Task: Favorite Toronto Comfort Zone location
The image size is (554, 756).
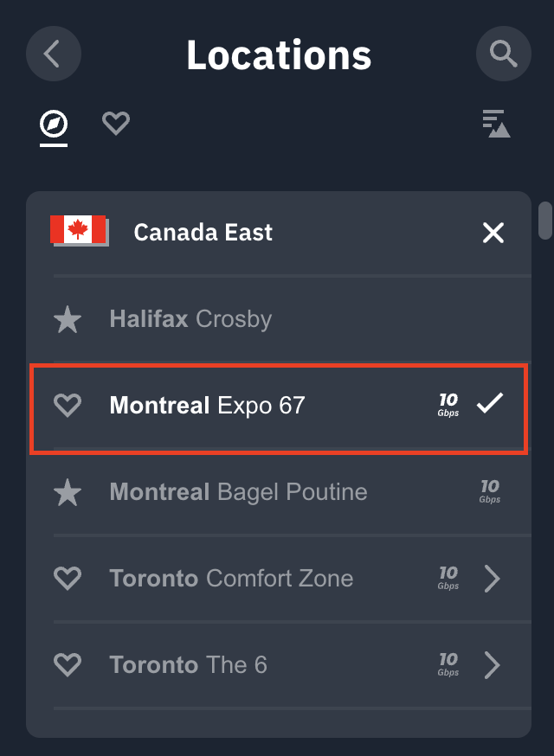Action: point(68,578)
